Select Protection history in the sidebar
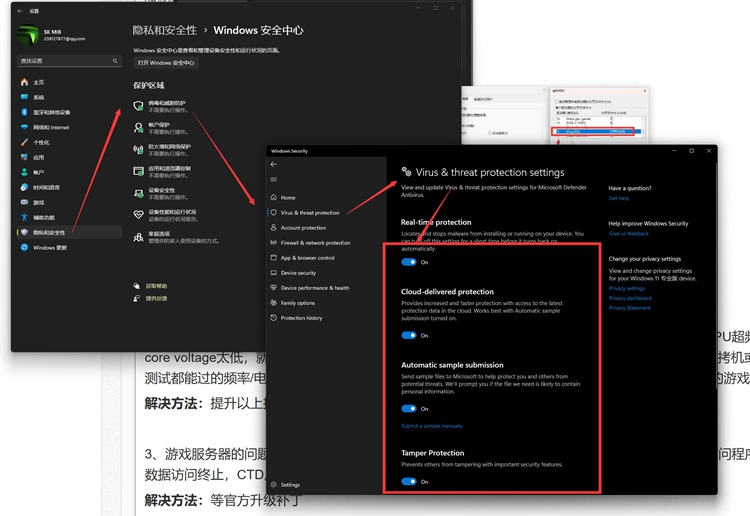The height and width of the screenshot is (516, 750). (301, 318)
